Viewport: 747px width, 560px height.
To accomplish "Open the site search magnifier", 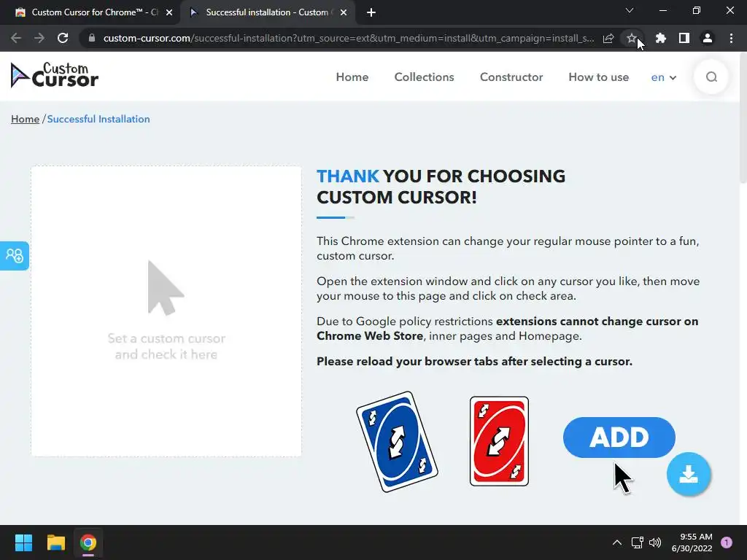I will pos(711,77).
